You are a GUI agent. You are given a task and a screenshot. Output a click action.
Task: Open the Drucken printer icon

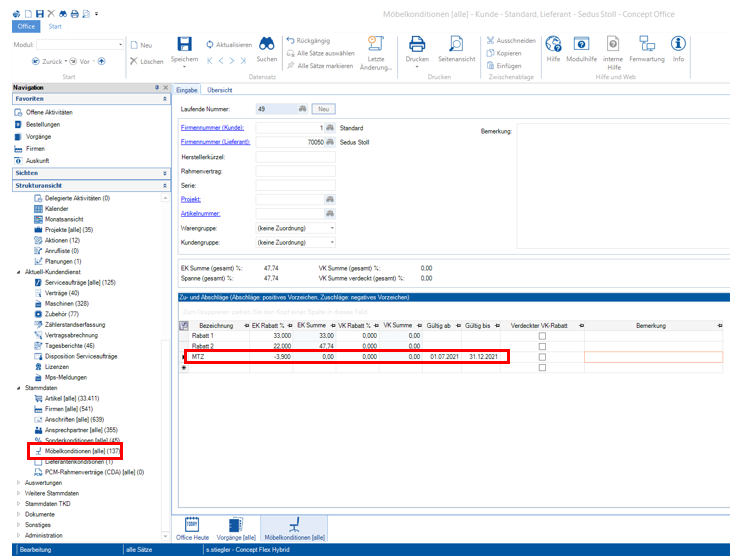point(417,45)
